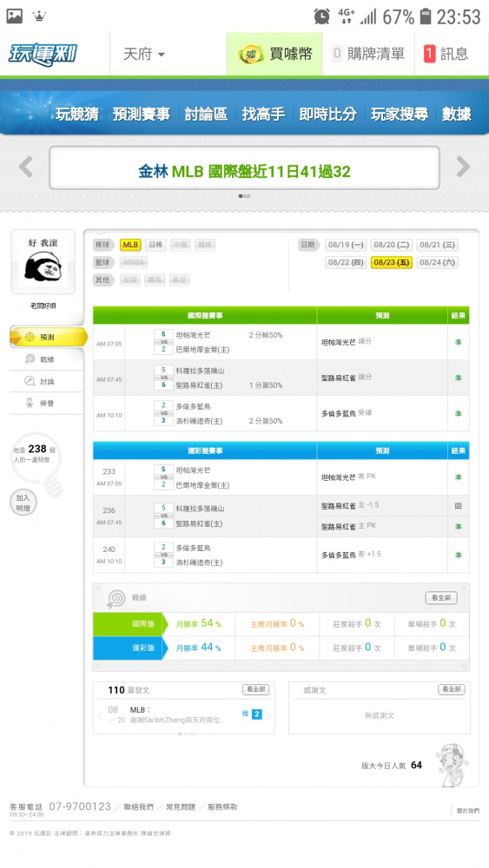This screenshot has height=868, width=489.
Task: Click the spiral icon beside 戰績 sidebar
Action: point(30,359)
